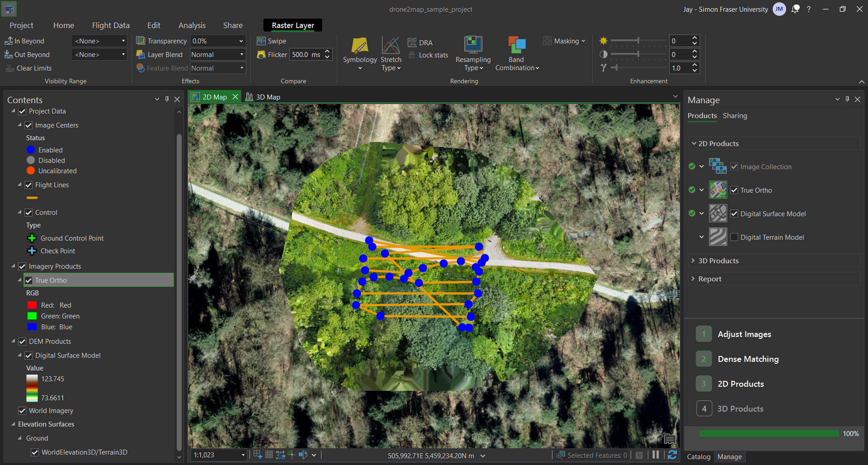
Task: Expand the 3D Products section
Action: pyautogui.click(x=693, y=261)
